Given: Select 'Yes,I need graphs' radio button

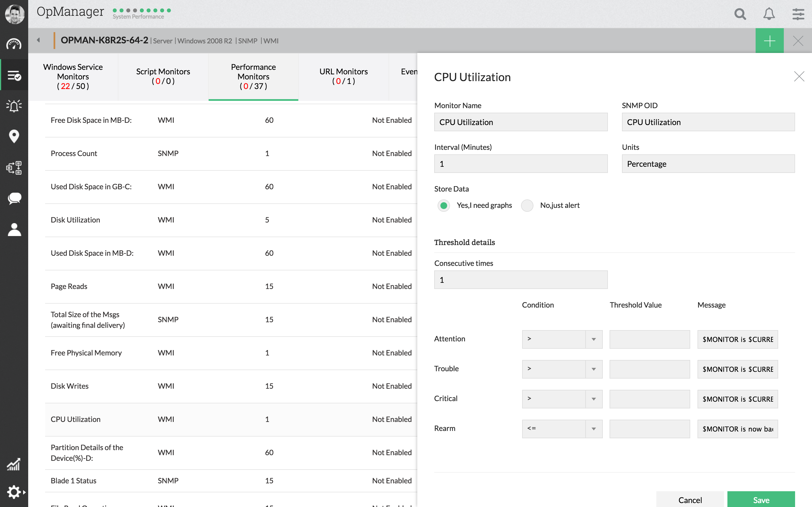Looking at the screenshot, I should [443, 205].
